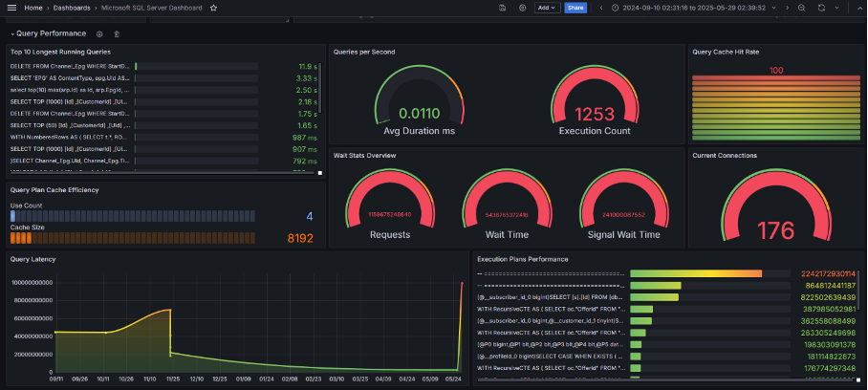
Task: Open Query Performance row options gear
Action: point(100,33)
